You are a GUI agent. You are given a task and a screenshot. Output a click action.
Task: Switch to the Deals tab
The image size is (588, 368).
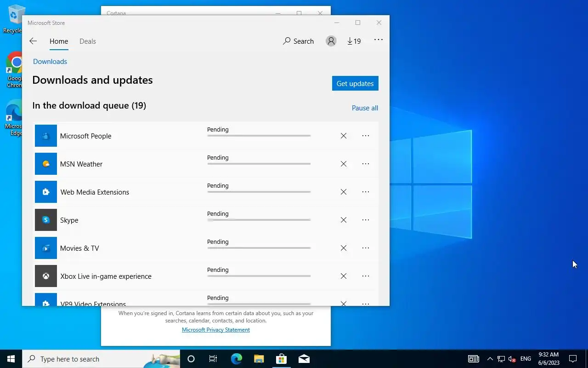(x=88, y=41)
